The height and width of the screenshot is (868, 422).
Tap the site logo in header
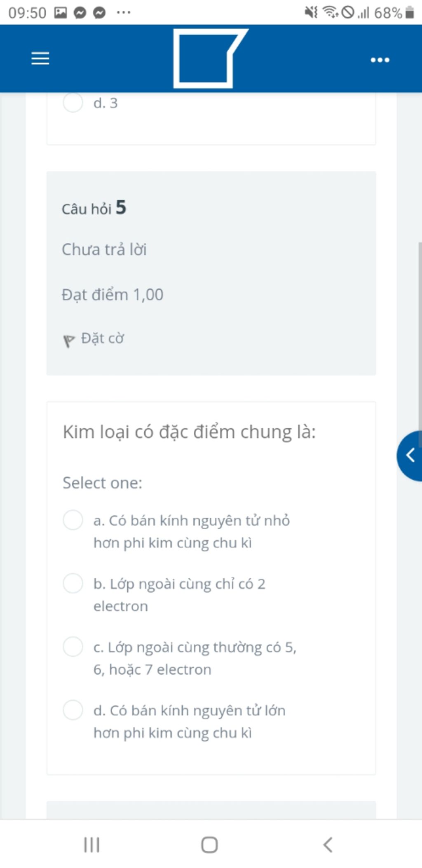coord(210,58)
